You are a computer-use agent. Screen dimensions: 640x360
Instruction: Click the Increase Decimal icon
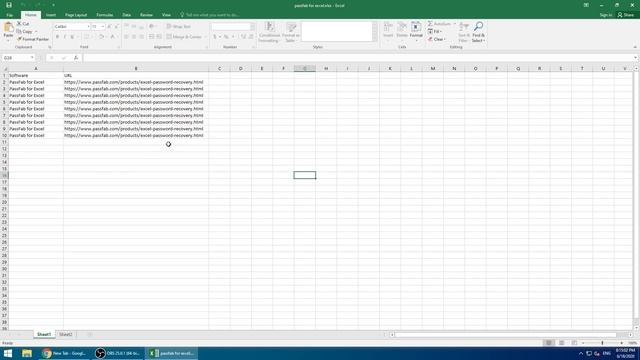coord(243,37)
